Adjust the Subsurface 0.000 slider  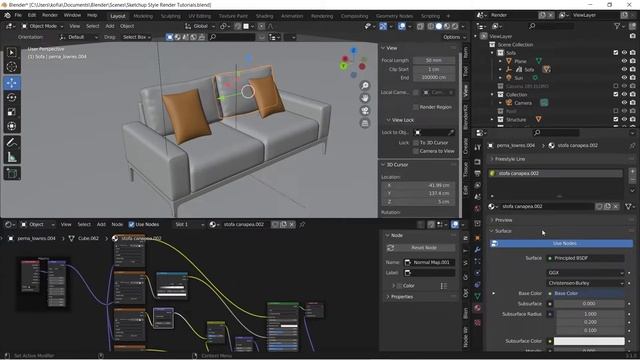pos(589,304)
